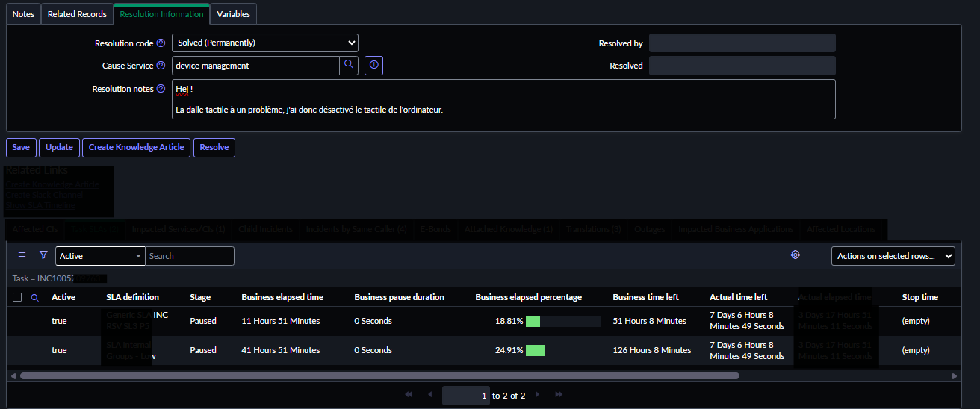Tick the select-all checkbox in SLA table header
The height and width of the screenshot is (409, 980).
(17, 297)
